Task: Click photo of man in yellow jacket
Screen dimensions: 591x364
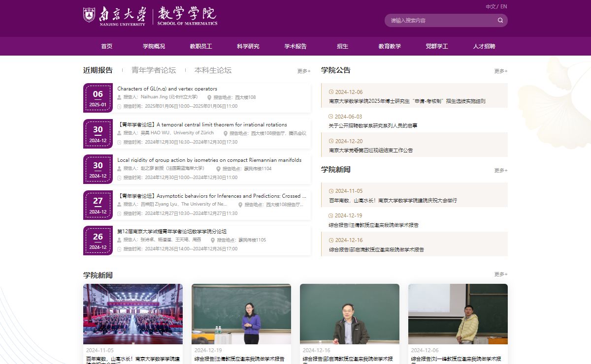Action: pos(458,314)
